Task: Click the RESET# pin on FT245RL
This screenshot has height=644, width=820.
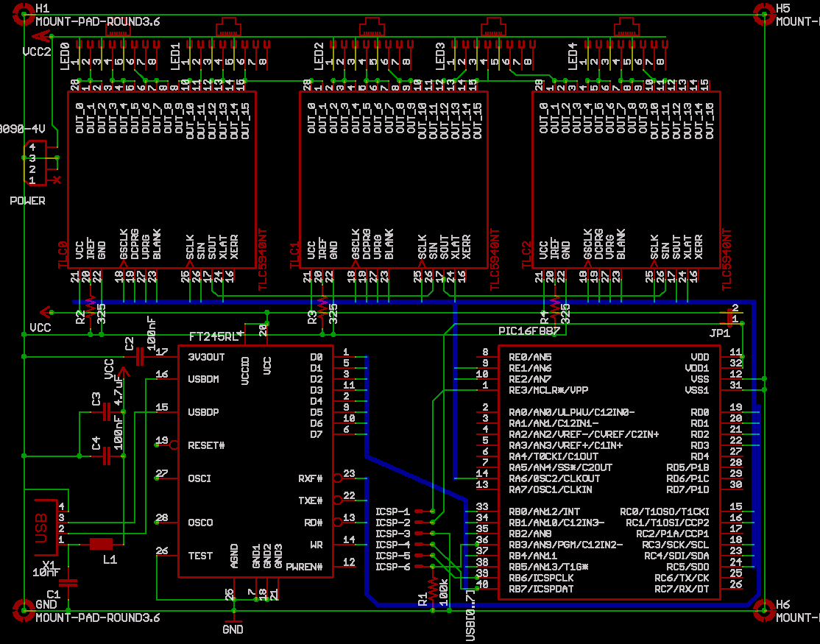Action: pyautogui.click(x=174, y=445)
